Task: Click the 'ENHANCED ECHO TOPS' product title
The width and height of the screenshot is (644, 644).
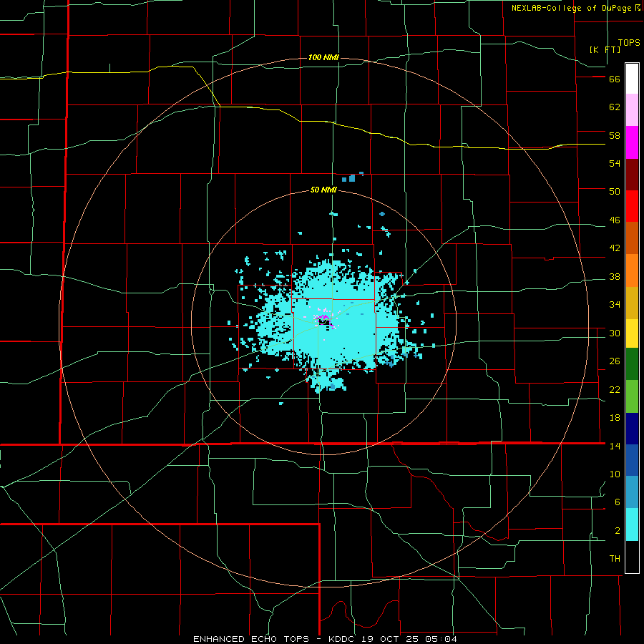Action: pos(253,639)
